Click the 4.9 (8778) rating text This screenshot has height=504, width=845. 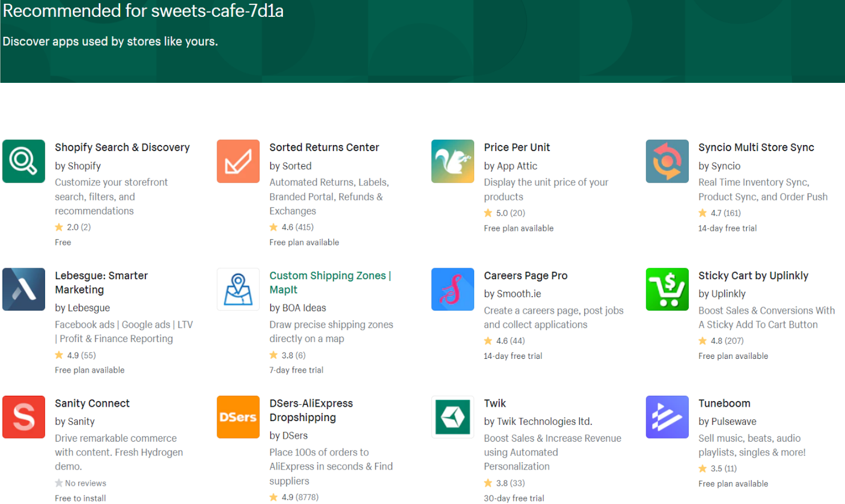pyautogui.click(x=294, y=497)
